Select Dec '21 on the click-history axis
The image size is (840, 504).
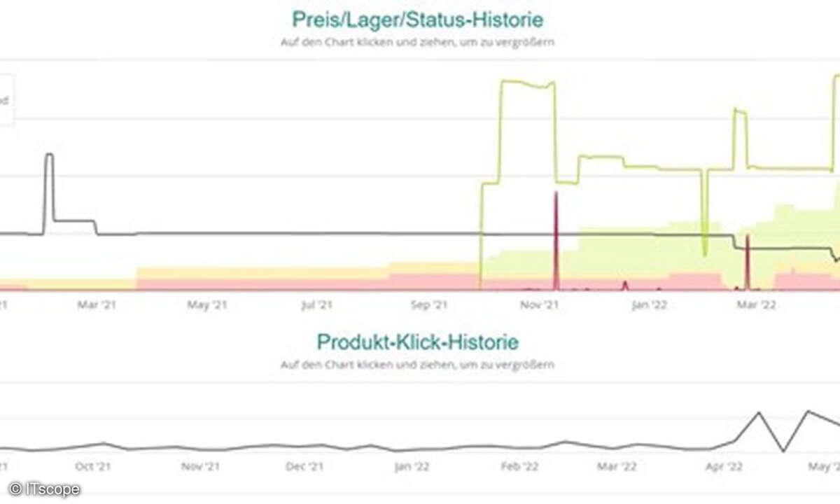(x=306, y=466)
